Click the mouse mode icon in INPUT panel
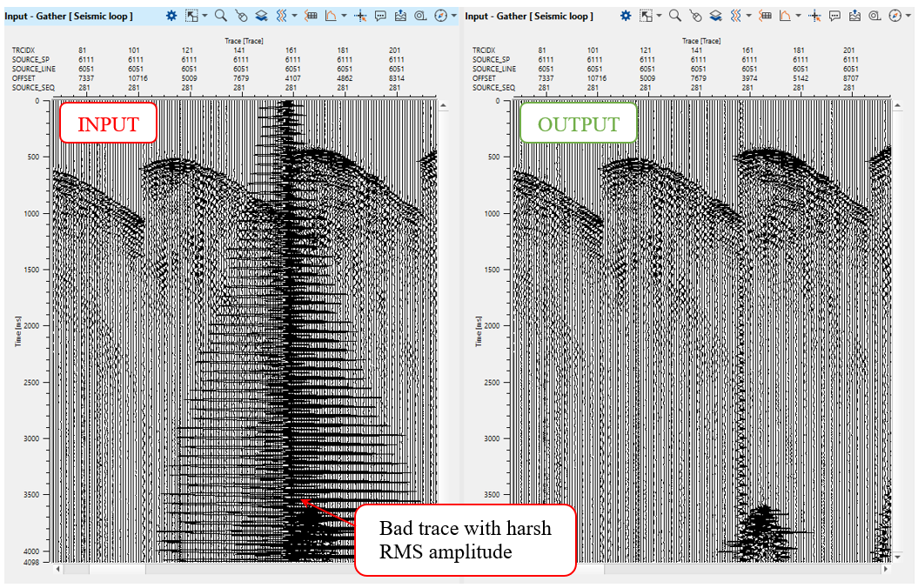 (241, 16)
